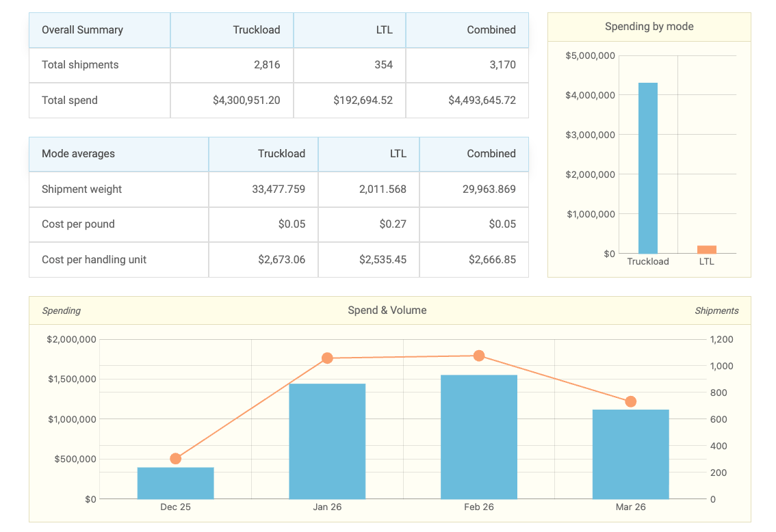Select the Jan 26 blue spending bar

tap(327, 441)
